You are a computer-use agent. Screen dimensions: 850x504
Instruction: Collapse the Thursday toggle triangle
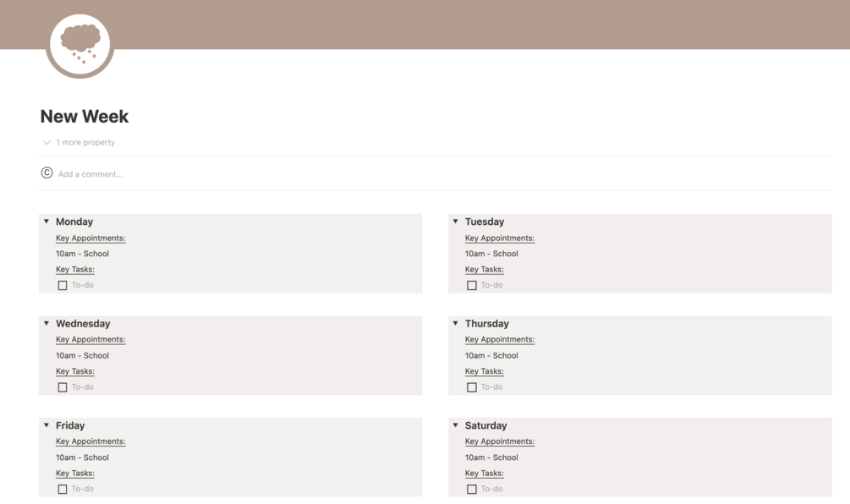click(x=455, y=323)
